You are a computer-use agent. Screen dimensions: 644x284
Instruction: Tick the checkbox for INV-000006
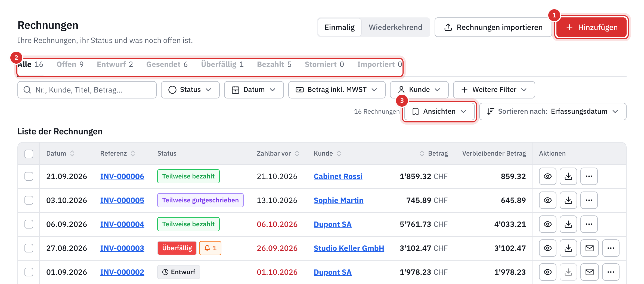[29, 176]
